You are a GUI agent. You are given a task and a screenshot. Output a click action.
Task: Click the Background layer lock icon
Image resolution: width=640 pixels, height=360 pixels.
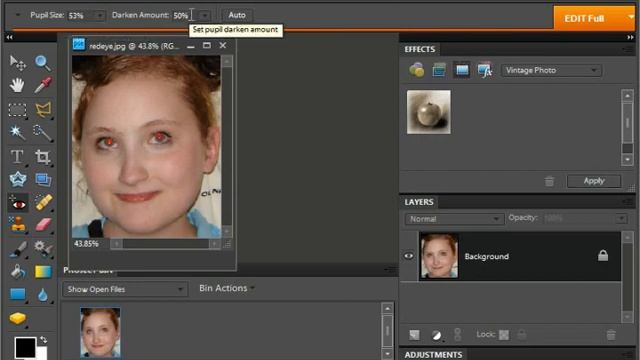(603, 256)
